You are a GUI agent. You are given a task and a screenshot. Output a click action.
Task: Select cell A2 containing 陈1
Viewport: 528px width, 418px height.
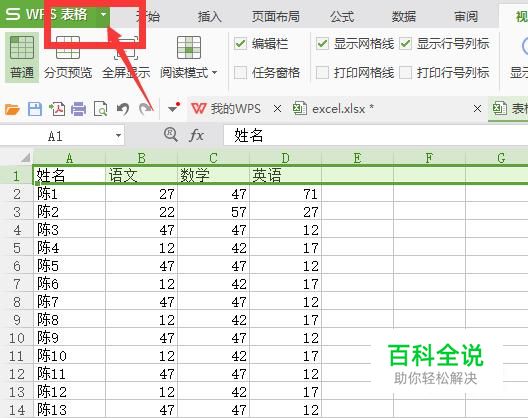pos(69,194)
